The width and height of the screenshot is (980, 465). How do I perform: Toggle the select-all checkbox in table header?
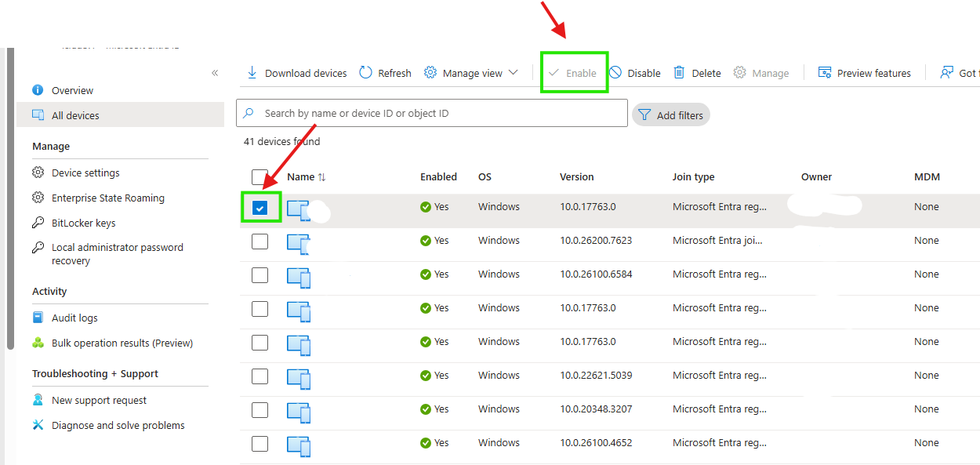tap(260, 177)
